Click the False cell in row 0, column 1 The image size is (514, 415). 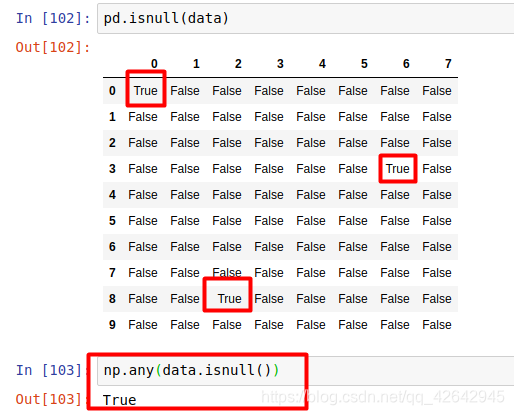[x=185, y=91]
